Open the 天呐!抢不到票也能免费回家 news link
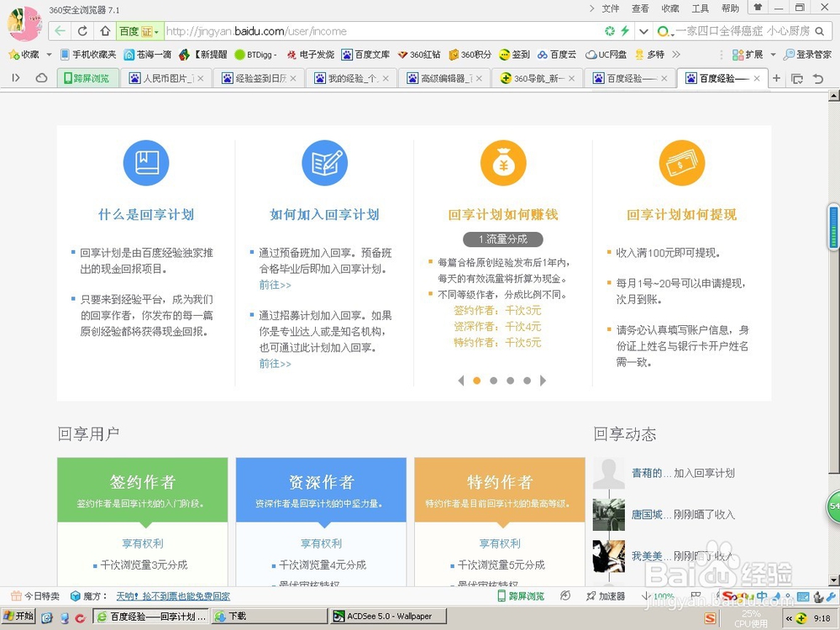The width and height of the screenshot is (840, 630). (173, 596)
